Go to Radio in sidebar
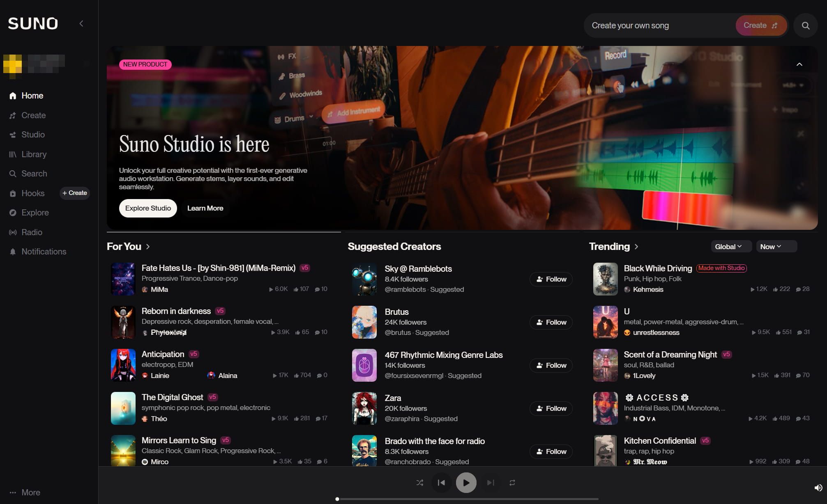Viewport: 827px width, 504px height. 32,232
